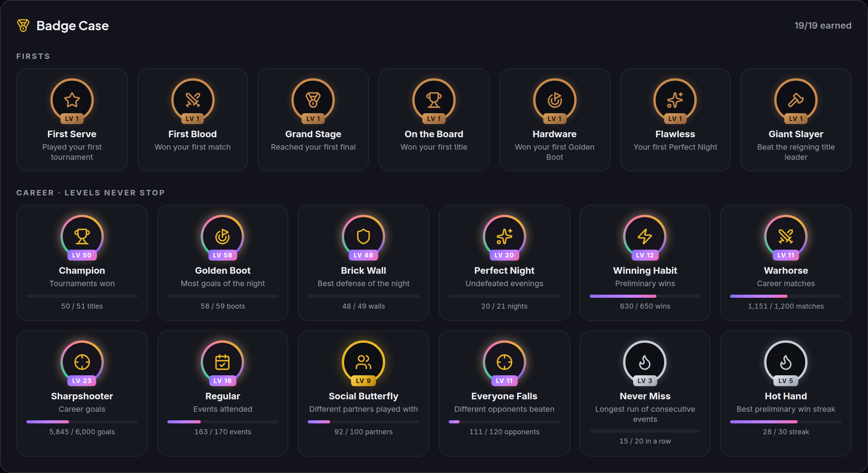Click the Sharpshooter crosshair icon

pyautogui.click(x=82, y=362)
